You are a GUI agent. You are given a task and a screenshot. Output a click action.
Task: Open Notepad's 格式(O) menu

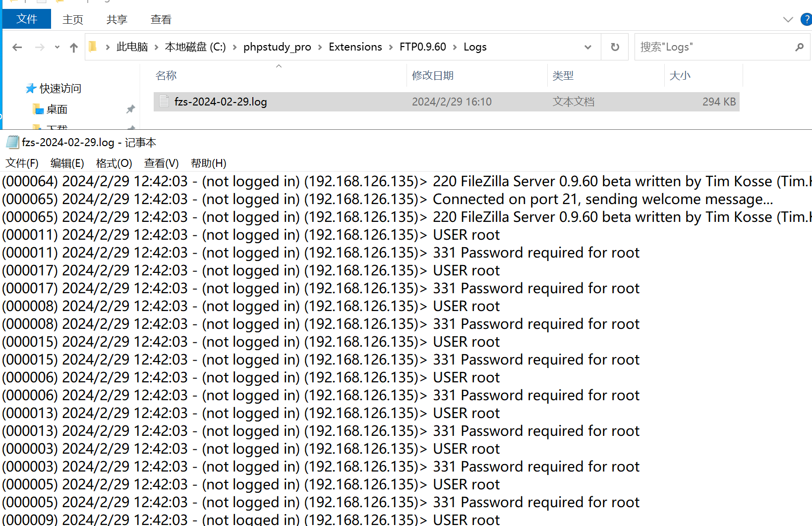coord(114,163)
